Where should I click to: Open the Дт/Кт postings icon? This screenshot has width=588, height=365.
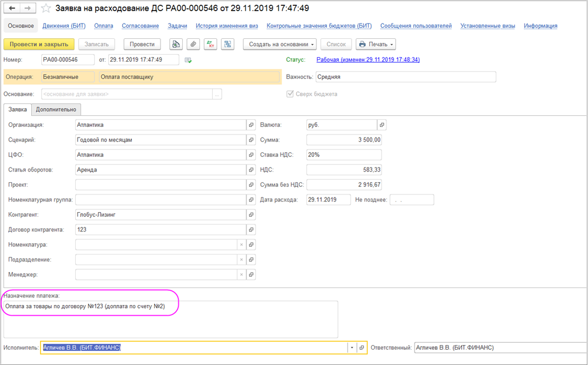(x=210, y=44)
